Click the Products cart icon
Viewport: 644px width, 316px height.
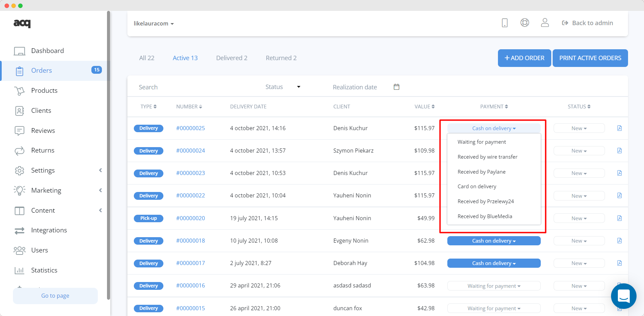click(19, 91)
